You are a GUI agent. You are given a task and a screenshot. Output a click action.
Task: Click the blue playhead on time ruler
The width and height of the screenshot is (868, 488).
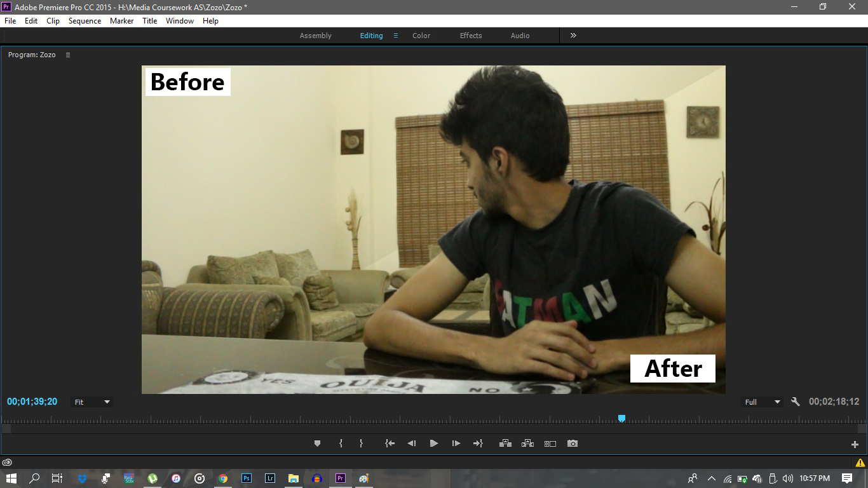coord(621,418)
